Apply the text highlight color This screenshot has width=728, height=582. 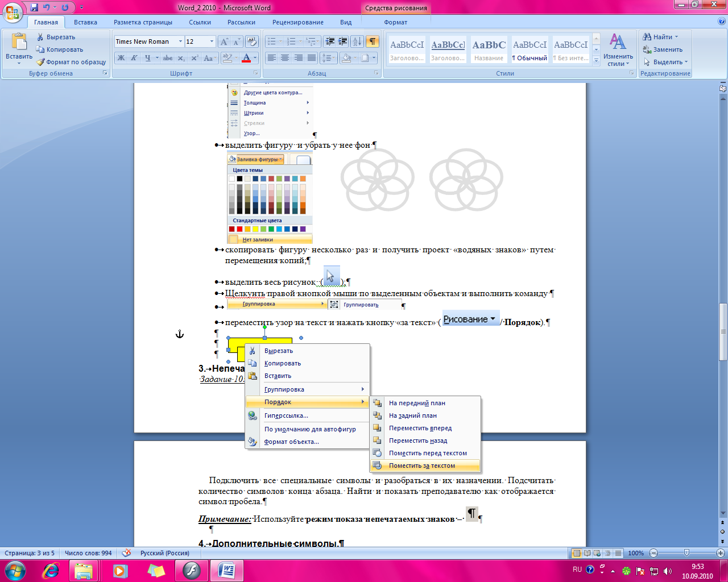(227, 58)
